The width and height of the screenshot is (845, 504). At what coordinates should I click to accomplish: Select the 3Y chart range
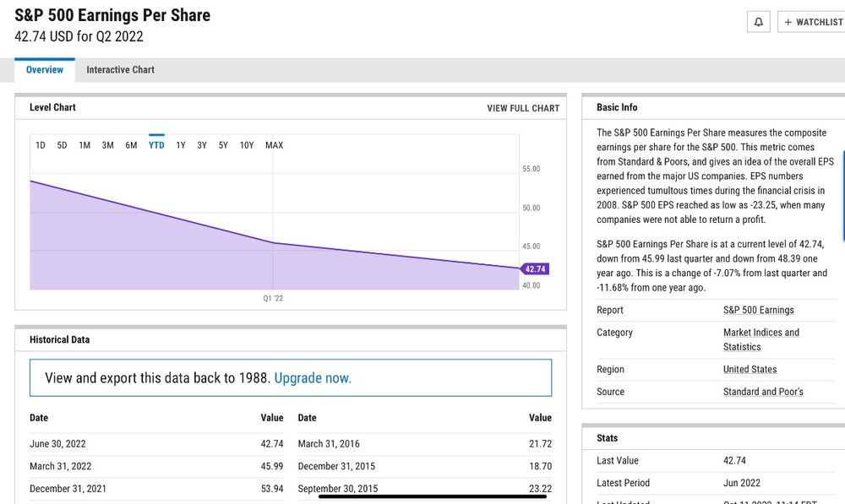tap(202, 145)
